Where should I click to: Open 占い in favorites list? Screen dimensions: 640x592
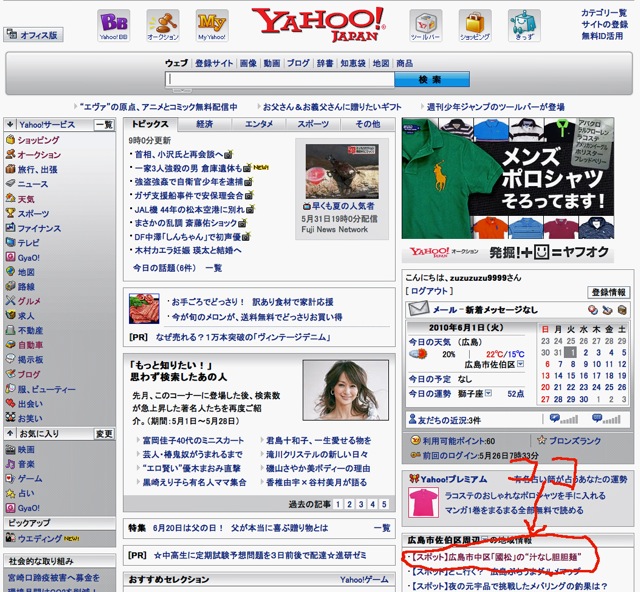(26, 493)
